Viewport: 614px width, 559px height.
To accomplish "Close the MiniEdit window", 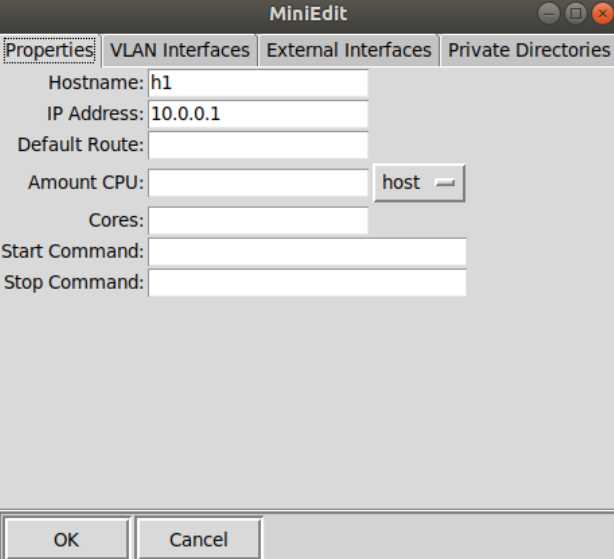I will coord(603,14).
